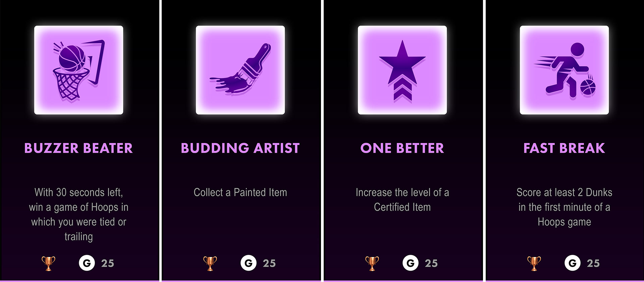Click the bronze trophy under Fast Break
Image resolution: width=644 pixels, height=282 pixels.
click(x=534, y=263)
